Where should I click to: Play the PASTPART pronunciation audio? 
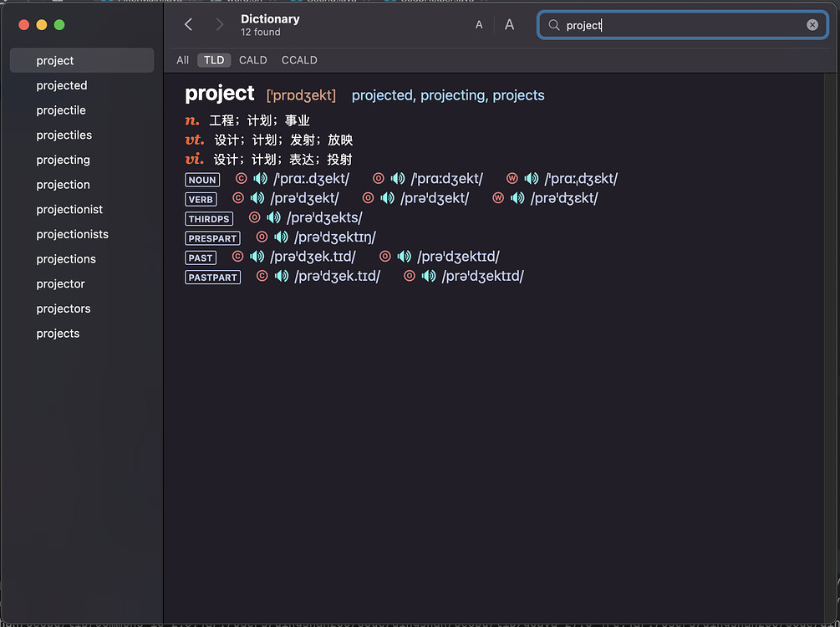(282, 276)
